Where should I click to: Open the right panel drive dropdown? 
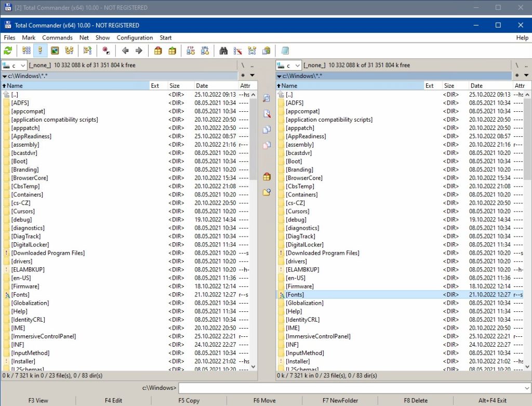(288, 65)
